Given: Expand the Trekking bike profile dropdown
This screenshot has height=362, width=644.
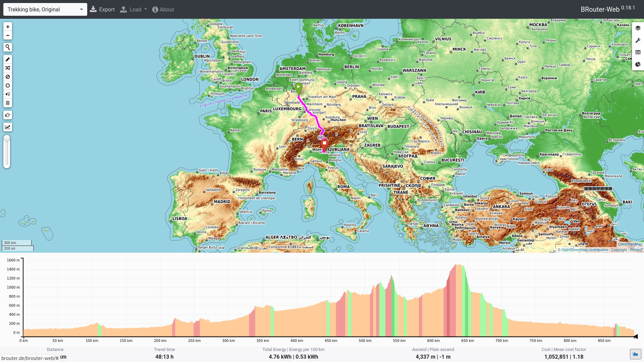Looking at the screenshot, I should click(45, 9).
